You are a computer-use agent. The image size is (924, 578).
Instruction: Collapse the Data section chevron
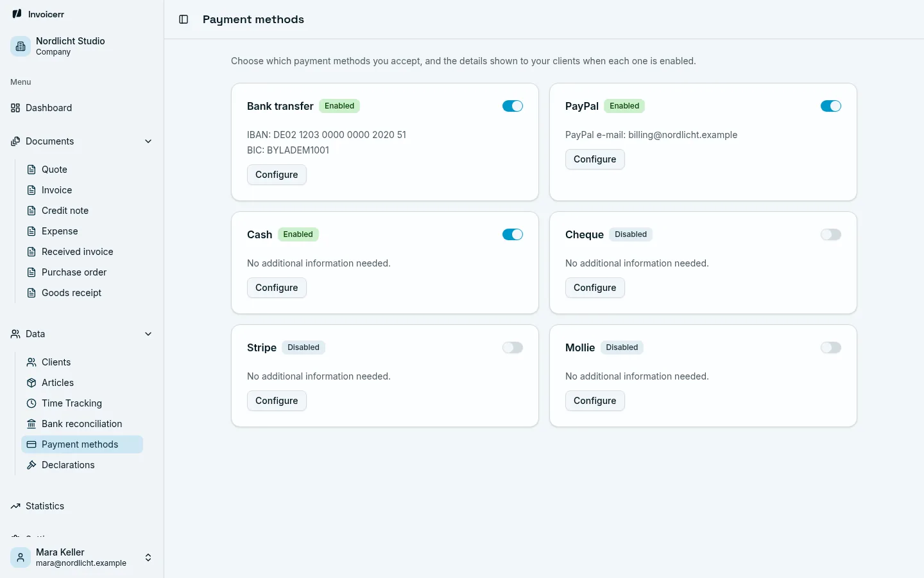148,334
